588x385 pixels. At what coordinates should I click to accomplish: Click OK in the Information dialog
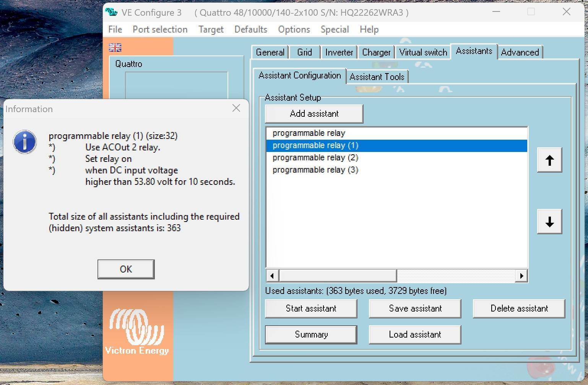coord(126,269)
